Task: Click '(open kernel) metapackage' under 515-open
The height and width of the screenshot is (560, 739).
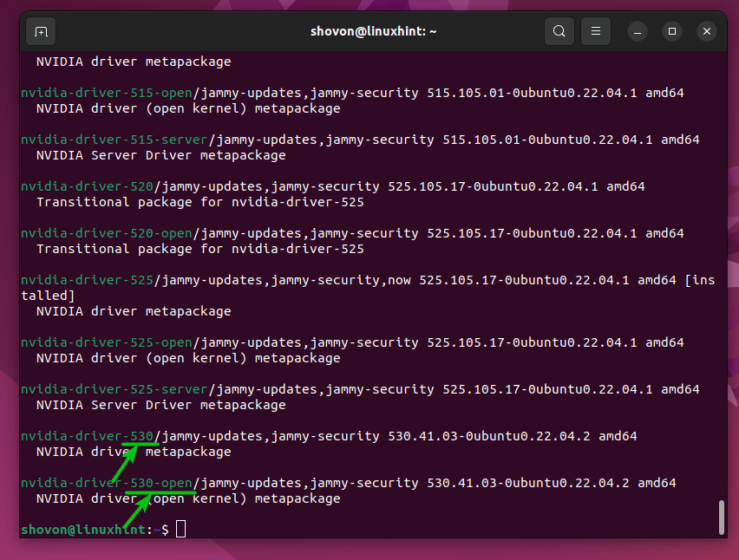Action: click(243, 109)
